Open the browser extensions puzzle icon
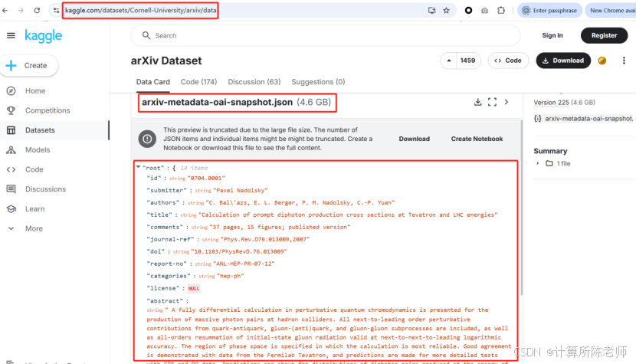 coord(501,11)
